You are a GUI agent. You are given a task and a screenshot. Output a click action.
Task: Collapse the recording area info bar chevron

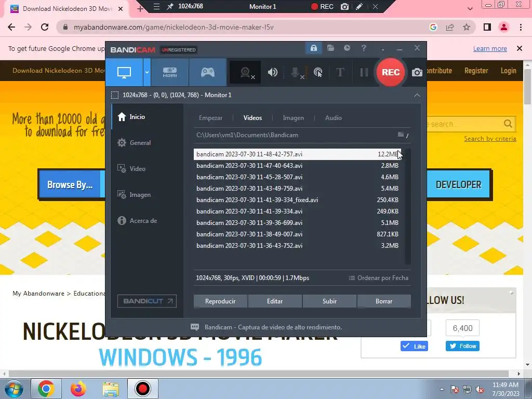point(417,96)
